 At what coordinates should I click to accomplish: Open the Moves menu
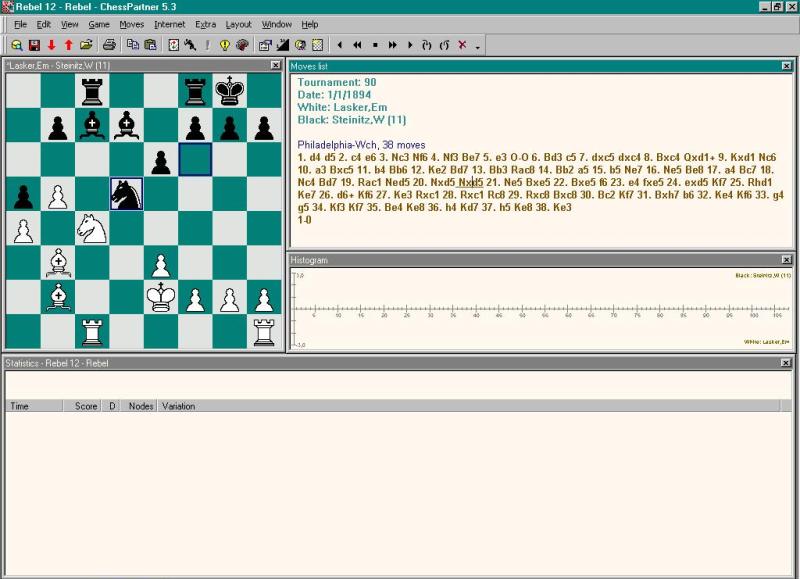131,24
